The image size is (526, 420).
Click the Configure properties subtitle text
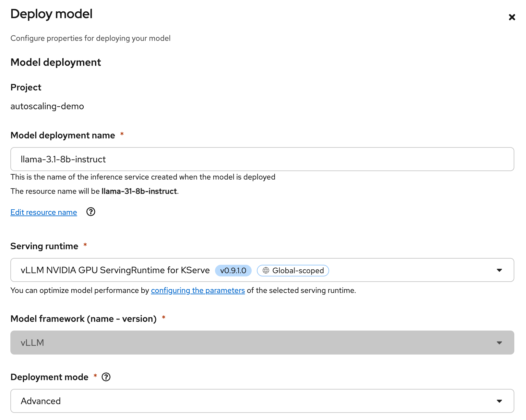(90, 38)
